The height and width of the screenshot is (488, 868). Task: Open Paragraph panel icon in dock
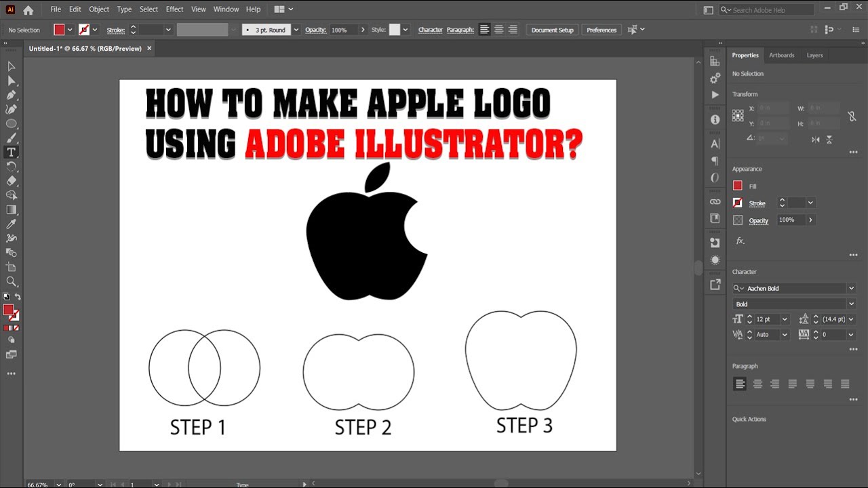click(715, 161)
